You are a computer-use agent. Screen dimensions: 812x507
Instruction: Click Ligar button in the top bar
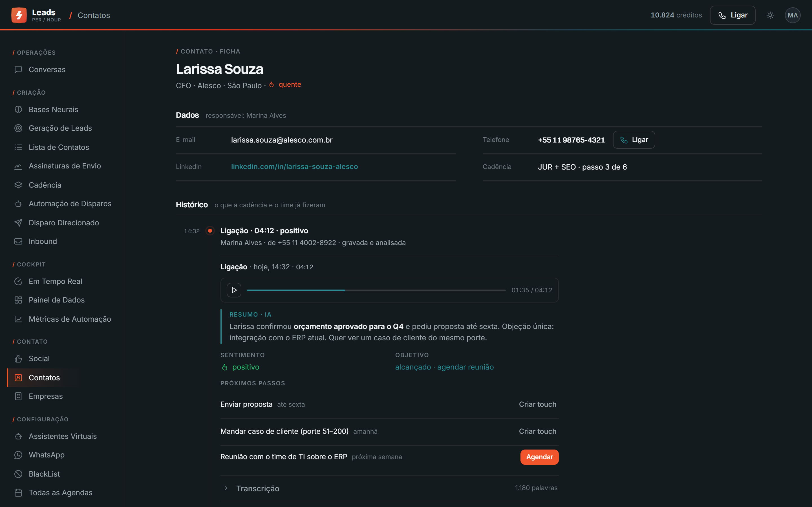(732, 15)
